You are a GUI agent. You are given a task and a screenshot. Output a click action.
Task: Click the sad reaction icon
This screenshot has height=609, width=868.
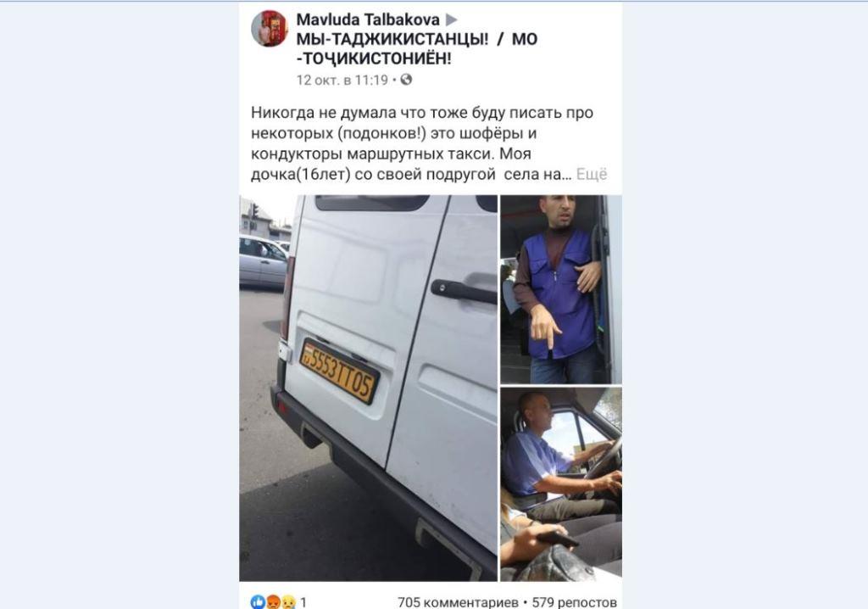(288, 602)
